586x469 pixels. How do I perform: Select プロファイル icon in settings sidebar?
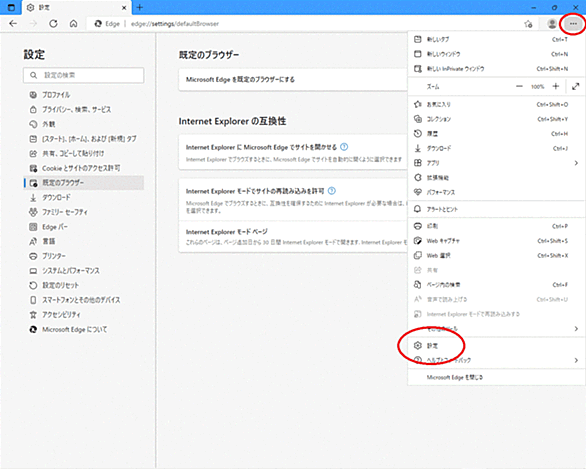pyautogui.click(x=33, y=95)
